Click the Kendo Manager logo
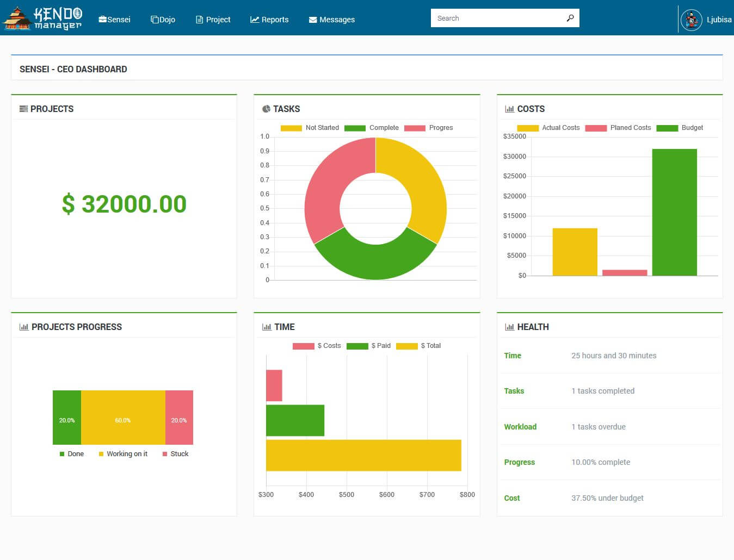 (x=42, y=18)
